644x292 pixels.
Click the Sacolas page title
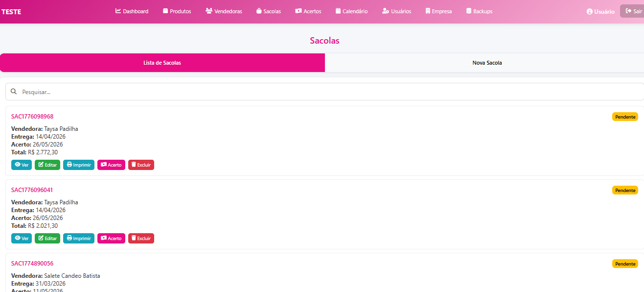324,41
